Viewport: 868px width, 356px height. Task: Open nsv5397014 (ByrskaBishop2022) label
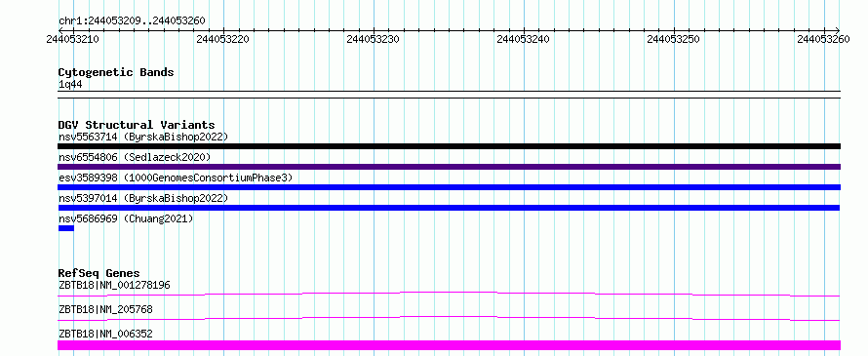click(142, 198)
